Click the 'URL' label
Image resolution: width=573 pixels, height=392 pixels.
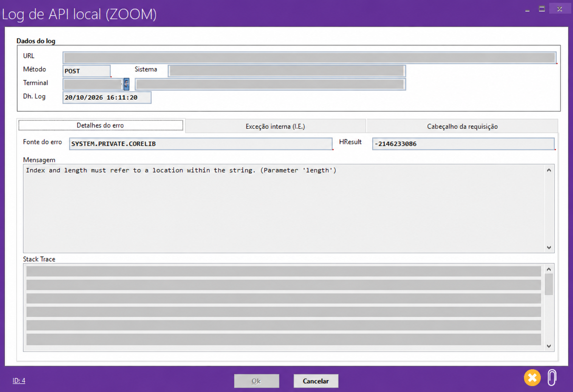29,56
